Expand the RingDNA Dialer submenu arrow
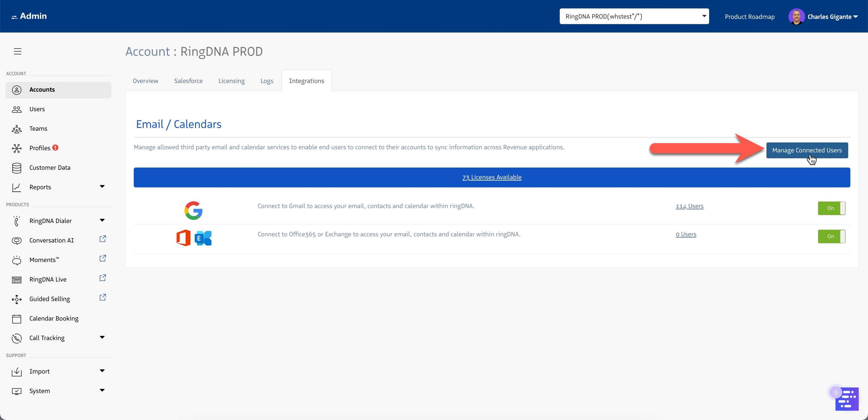 pyautogui.click(x=102, y=220)
